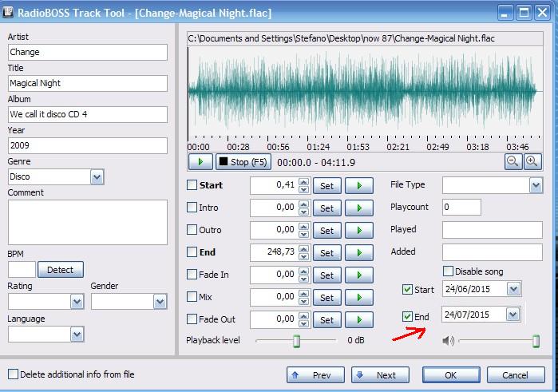Set the Start marker position
Screen dimensions: 558x392
[327, 185]
